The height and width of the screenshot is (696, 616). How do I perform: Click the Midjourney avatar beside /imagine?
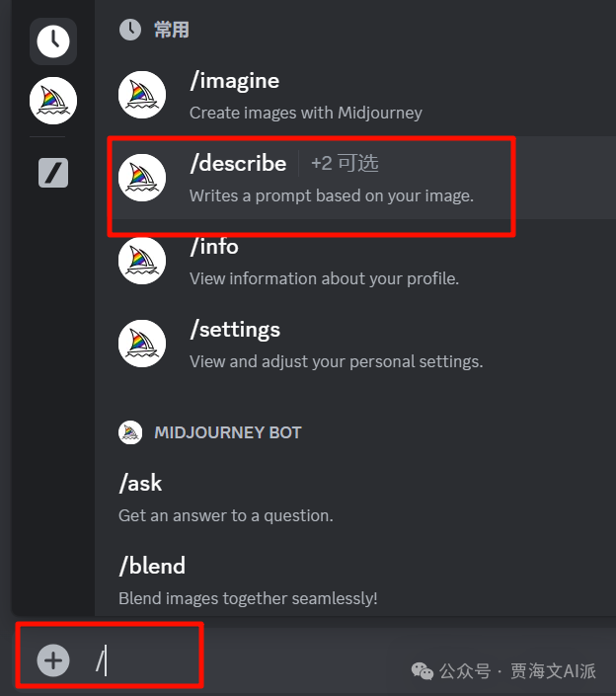[x=142, y=95]
